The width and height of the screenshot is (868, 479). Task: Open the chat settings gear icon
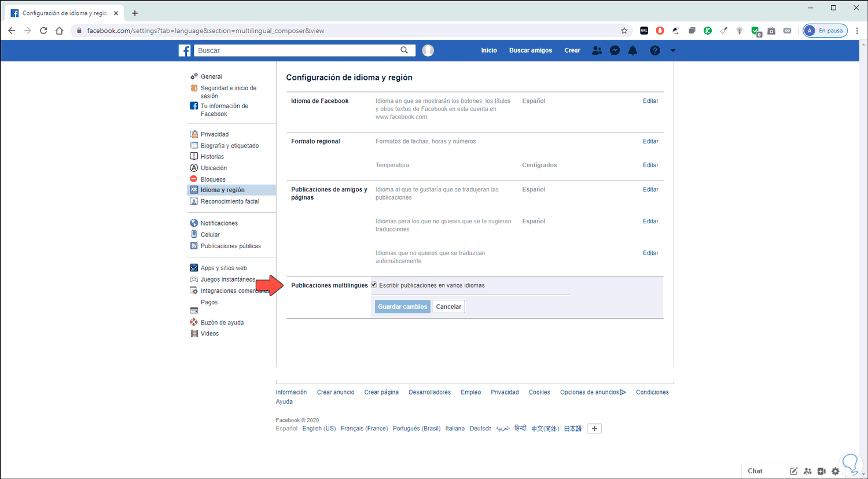coord(836,471)
